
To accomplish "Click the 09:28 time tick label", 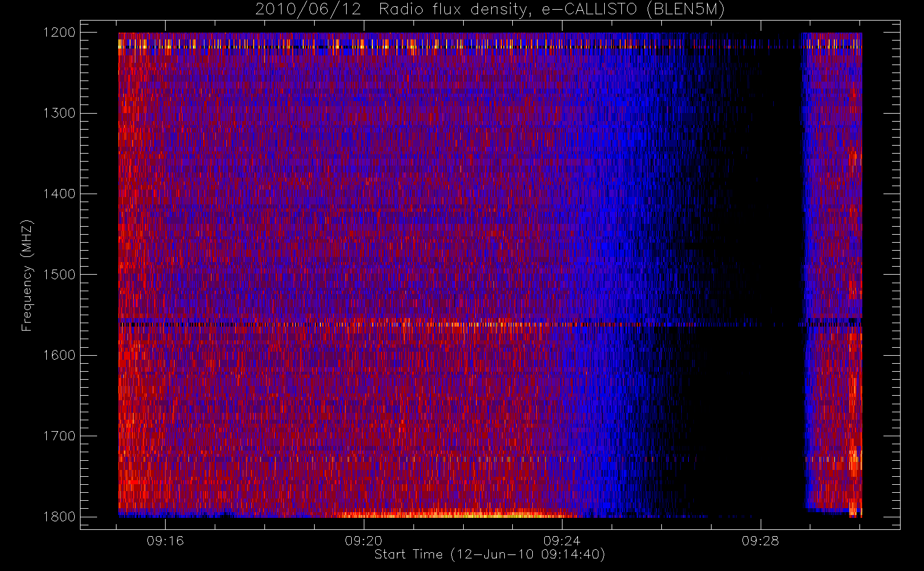I will pos(761,541).
